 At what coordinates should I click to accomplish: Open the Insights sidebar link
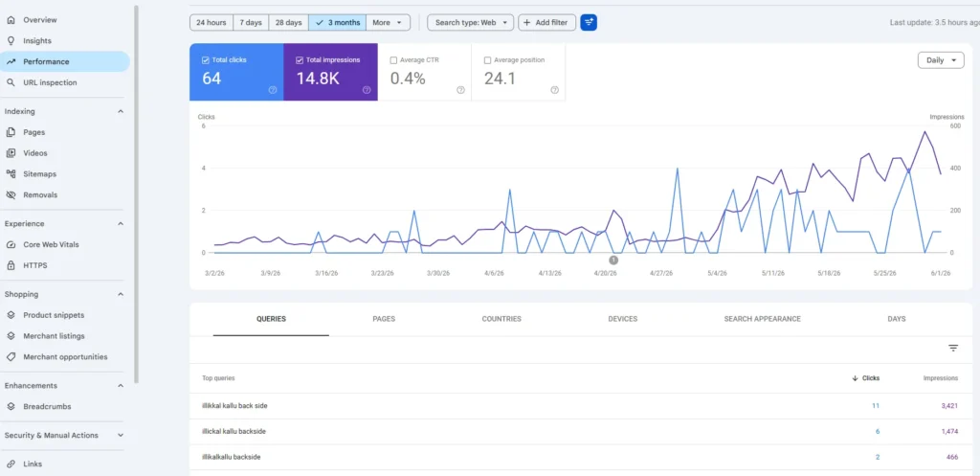37,40
